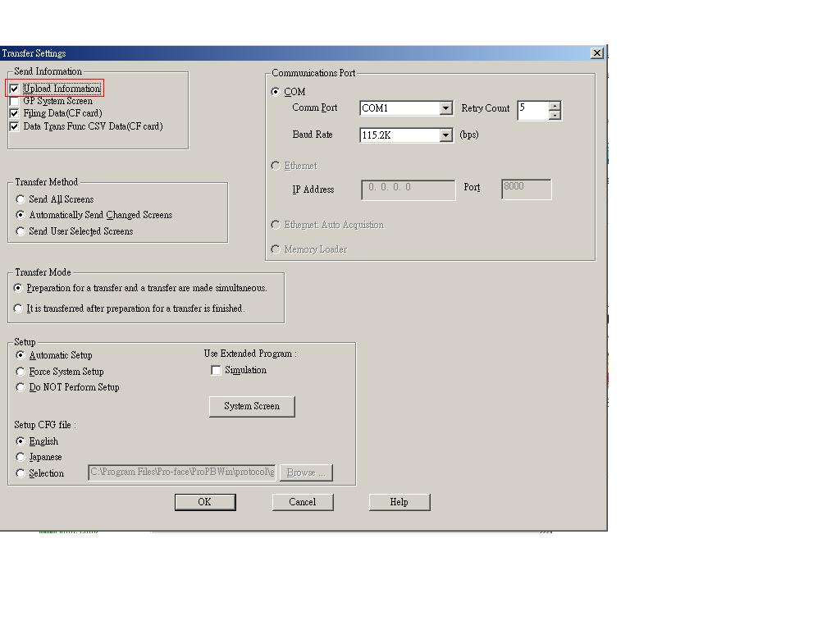Uncheck the Upload Information checkbox
The width and height of the screenshot is (840, 630).
(x=14, y=89)
